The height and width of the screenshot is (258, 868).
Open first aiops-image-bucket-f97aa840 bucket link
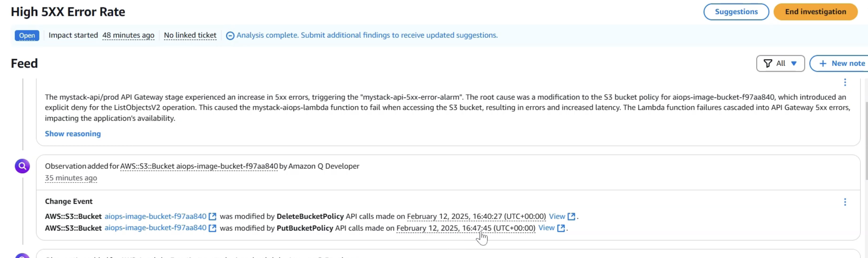click(x=155, y=216)
